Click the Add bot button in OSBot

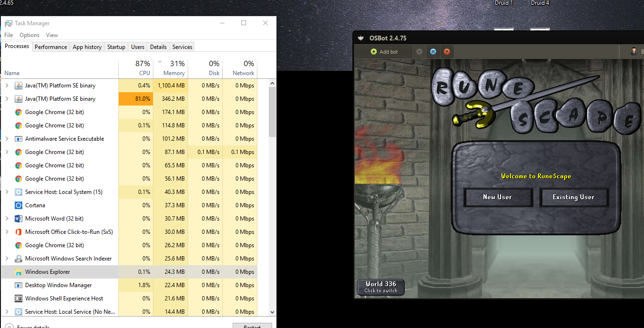coord(384,51)
